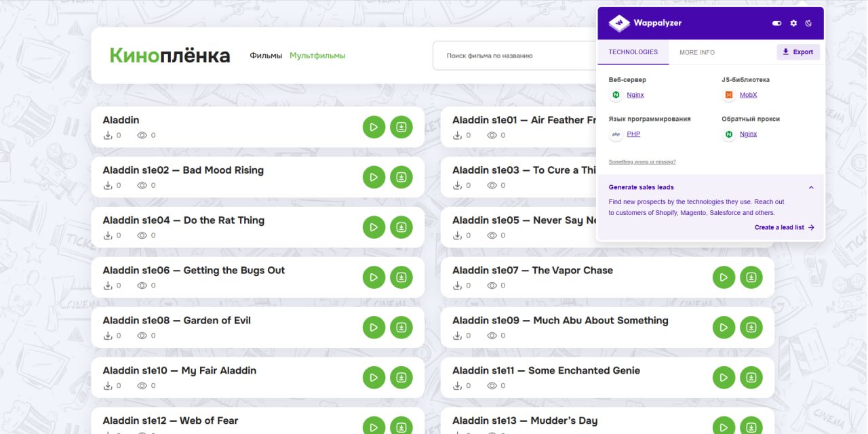868x434 pixels.
Task: Play Aladdin s1e11 Some Enchanted Genie
Action: click(724, 378)
